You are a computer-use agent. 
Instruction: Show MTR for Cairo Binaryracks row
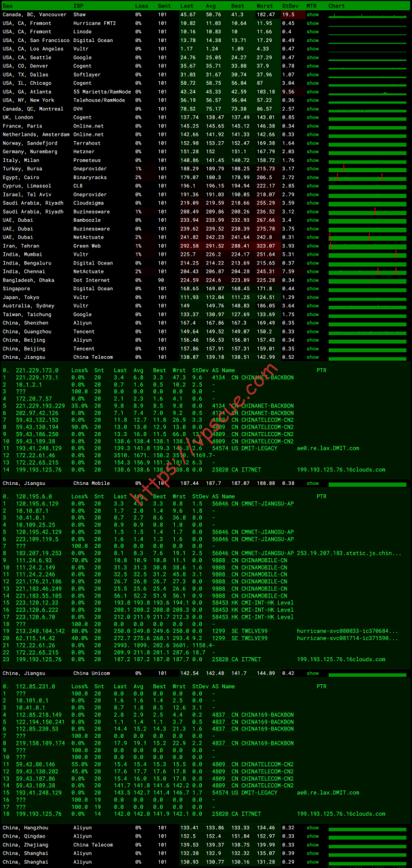tap(312, 178)
